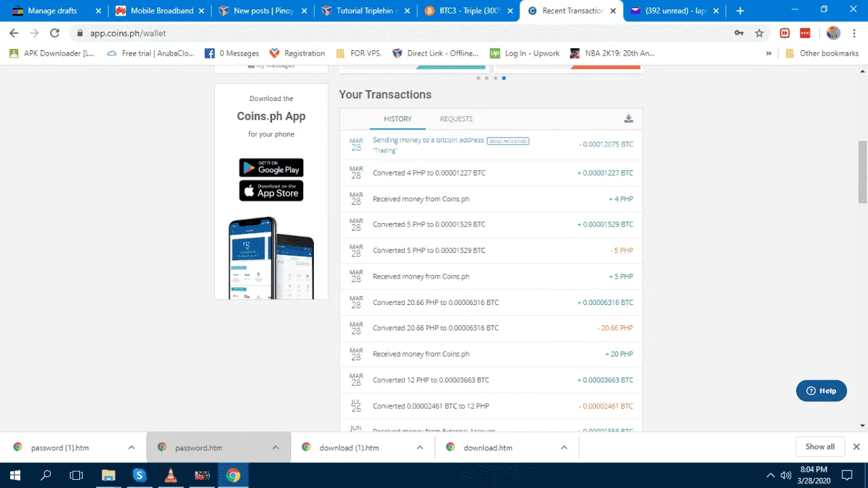Open the Direct Link - Offline bookmark
Image resolution: width=868 pixels, height=488 pixels.
(435, 53)
